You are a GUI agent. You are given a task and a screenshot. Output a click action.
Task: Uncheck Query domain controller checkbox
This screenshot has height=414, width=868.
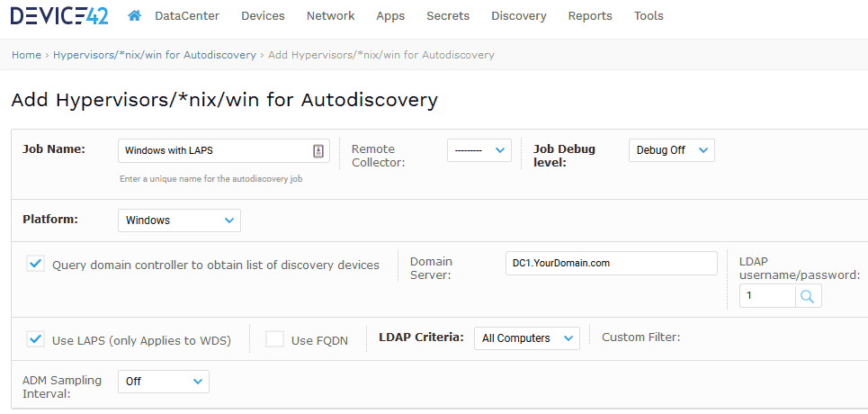tap(35, 264)
